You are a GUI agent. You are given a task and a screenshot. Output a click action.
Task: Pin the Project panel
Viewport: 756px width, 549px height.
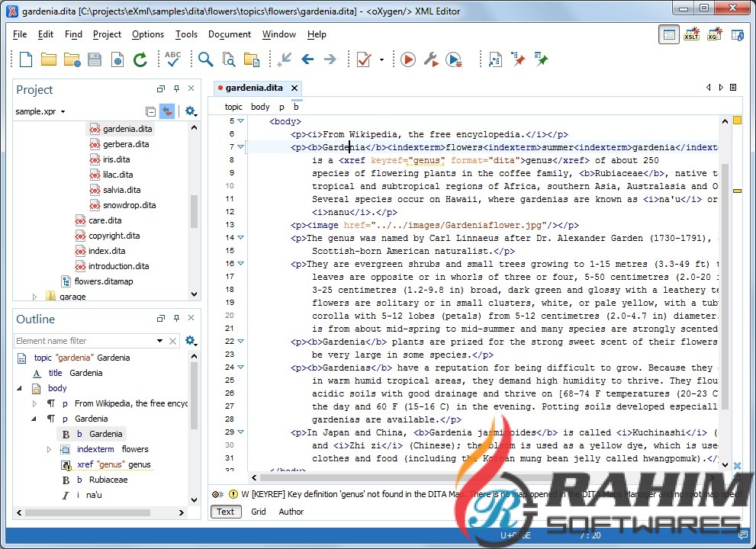click(x=176, y=88)
